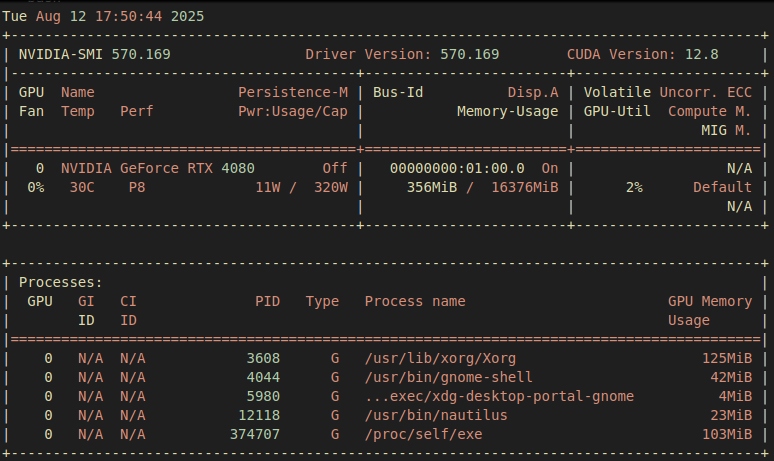Click the 125MiB memory usage for Xorg
Screen dimensions: 774x461
727,358
